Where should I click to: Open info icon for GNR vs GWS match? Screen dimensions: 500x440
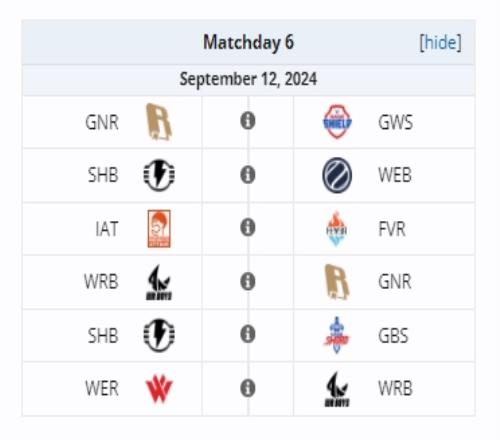click(x=248, y=121)
